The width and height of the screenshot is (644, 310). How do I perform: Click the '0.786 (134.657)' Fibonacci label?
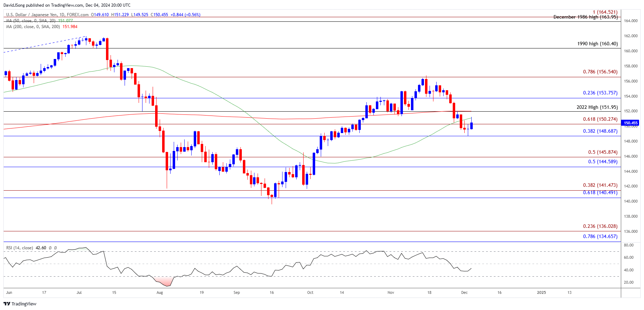[x=600, y=237]
